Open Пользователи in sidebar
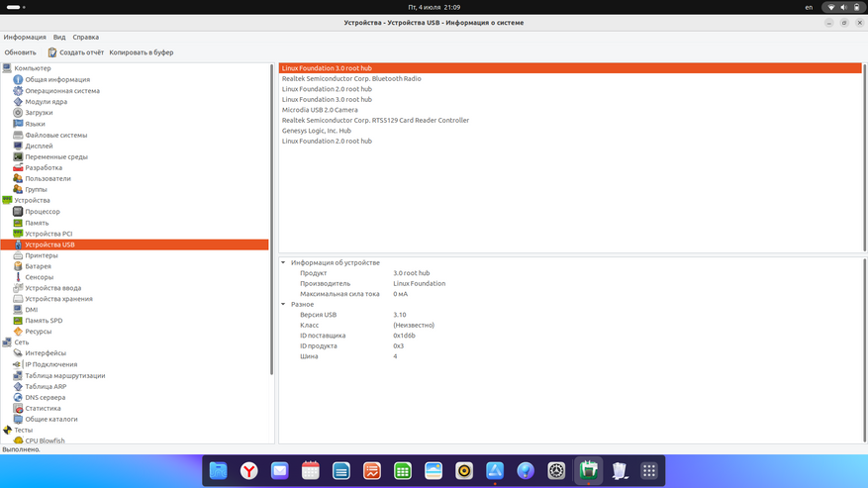This screenshot has width=868, height=488. [48, 178]
